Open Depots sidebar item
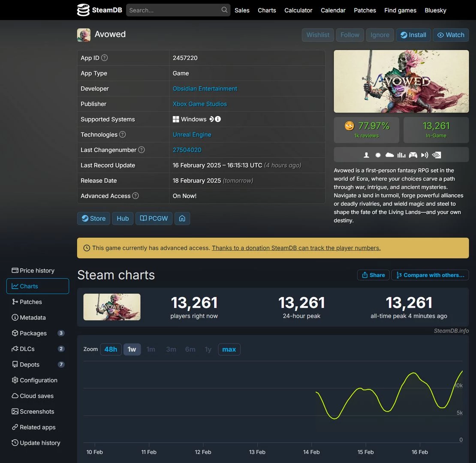 (38, 364)
